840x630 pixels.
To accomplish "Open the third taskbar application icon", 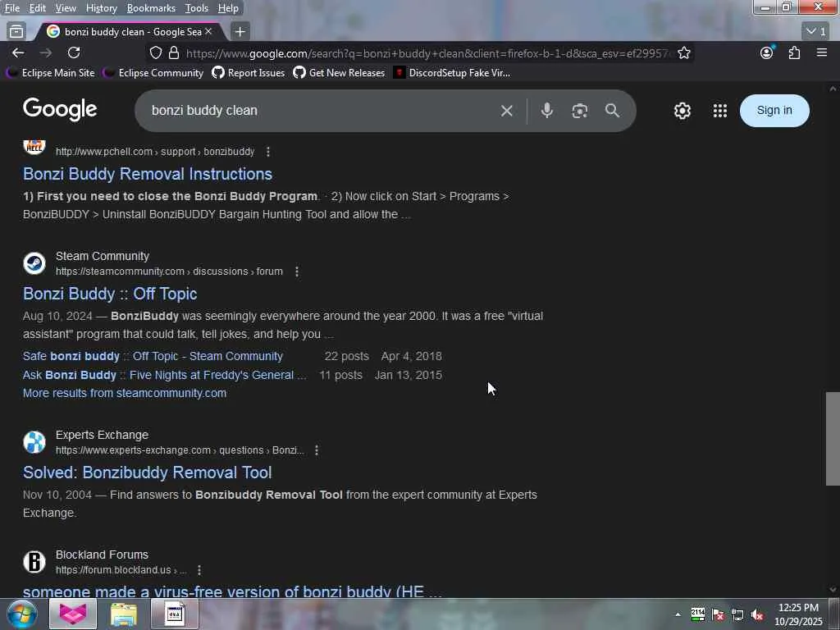I will point(175,614).
